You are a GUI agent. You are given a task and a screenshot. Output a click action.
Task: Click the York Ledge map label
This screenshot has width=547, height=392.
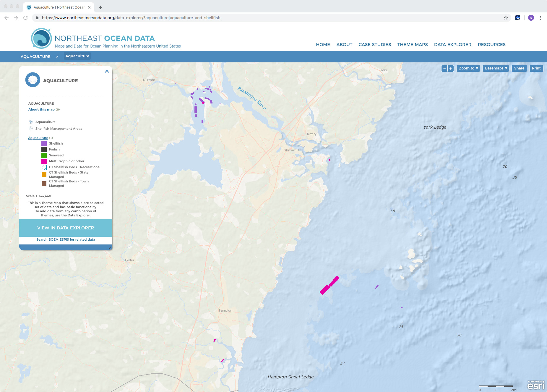click(435, 127)
